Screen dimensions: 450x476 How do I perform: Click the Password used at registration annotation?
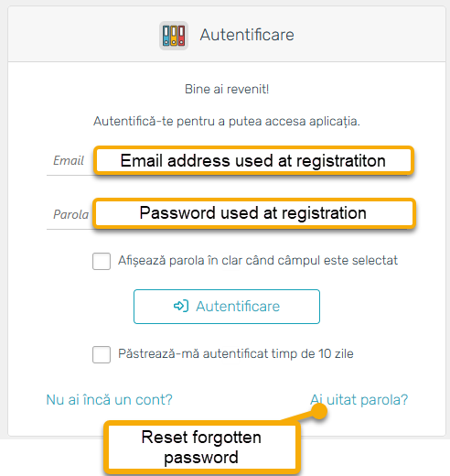click(254, 213)
